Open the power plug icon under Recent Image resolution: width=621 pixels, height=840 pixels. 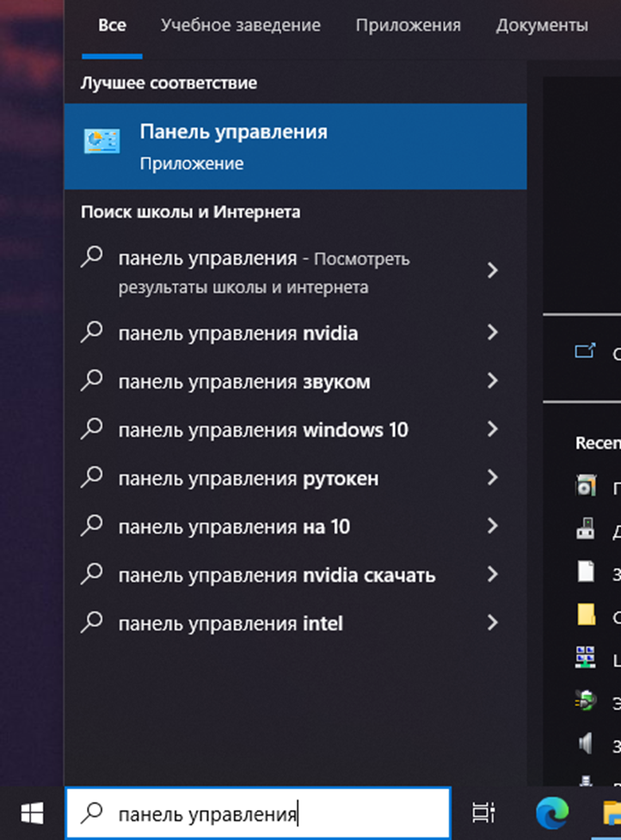tap(587, 698)
